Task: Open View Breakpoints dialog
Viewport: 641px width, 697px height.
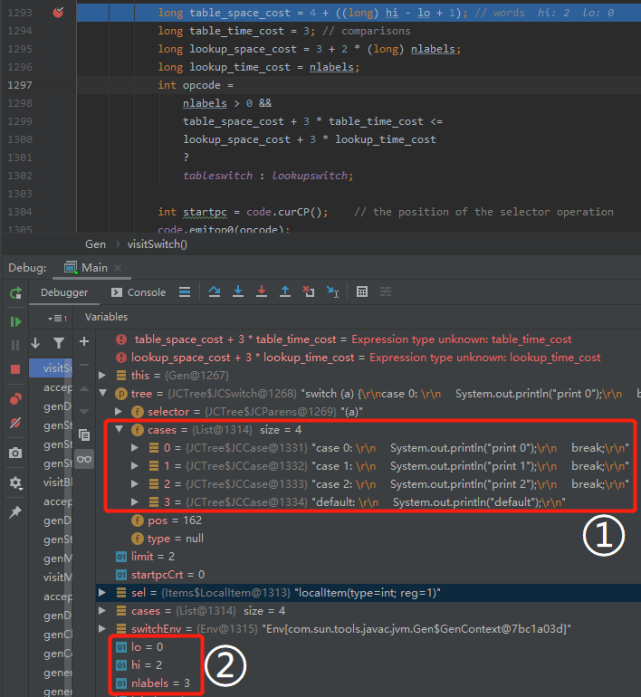Action: (16, 399)
